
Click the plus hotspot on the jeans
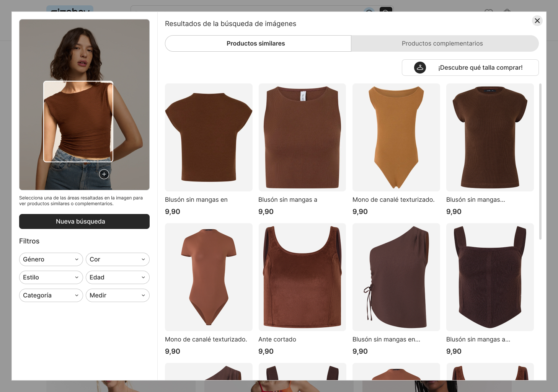(104, 174)
